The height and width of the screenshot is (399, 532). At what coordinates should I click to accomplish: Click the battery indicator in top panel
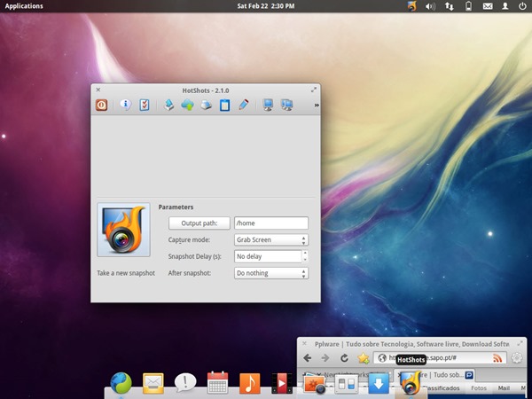pos(468,6)
